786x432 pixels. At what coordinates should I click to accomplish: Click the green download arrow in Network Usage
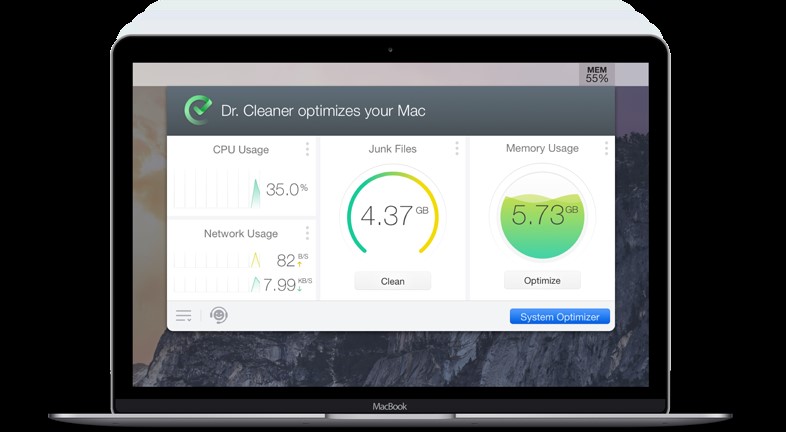point(300,290)
